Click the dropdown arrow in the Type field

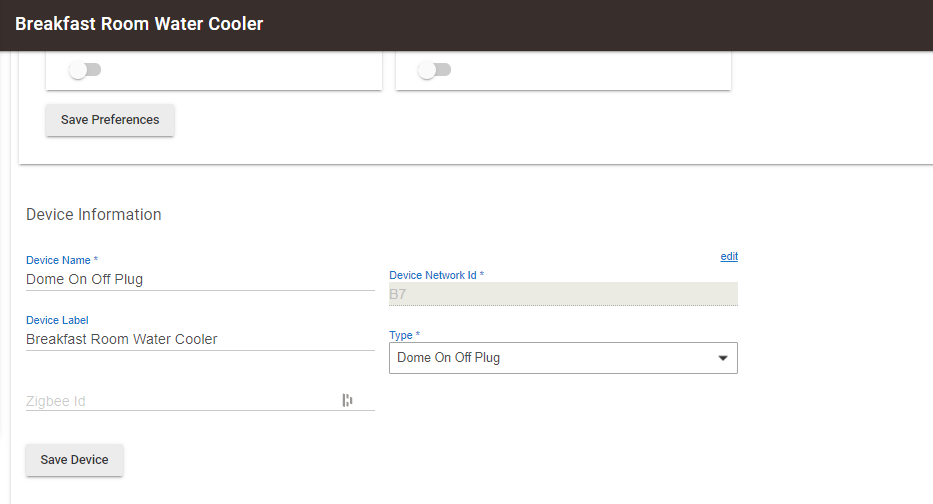(x=723, y=358)
